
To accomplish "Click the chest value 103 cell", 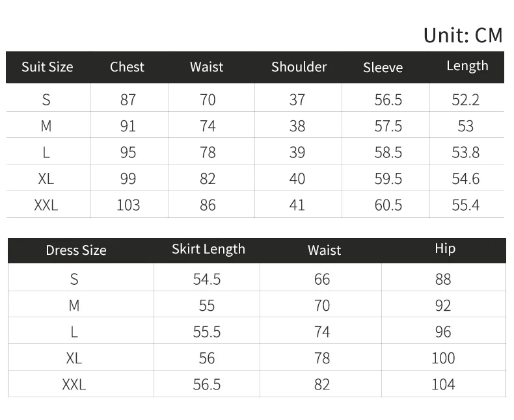I will pos(128,205).
